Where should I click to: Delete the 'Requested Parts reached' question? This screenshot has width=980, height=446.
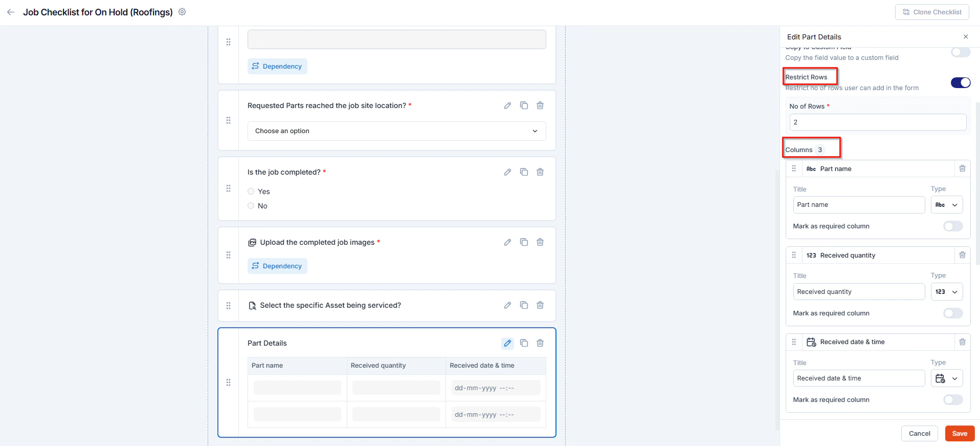[540, 105]
